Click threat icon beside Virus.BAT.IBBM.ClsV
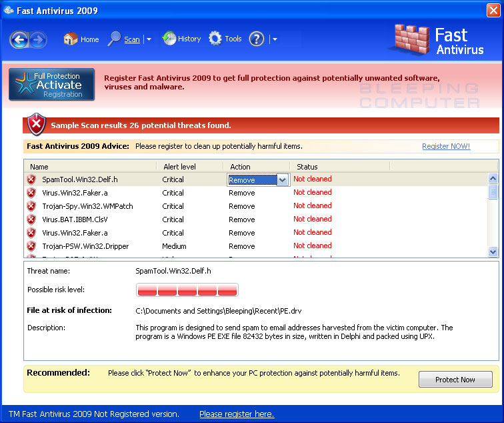The height and width of the screenshot is (423, 504). [31, 220]
